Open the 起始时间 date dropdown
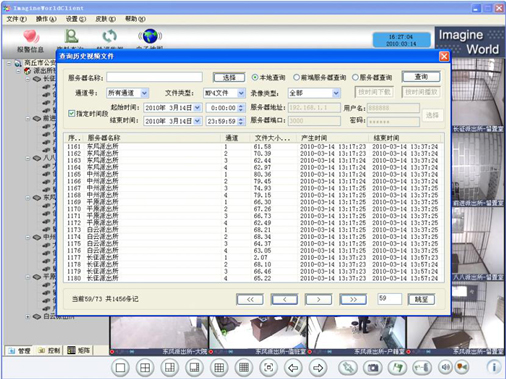This screenshot has height=379, width=506. pos(197,108)
